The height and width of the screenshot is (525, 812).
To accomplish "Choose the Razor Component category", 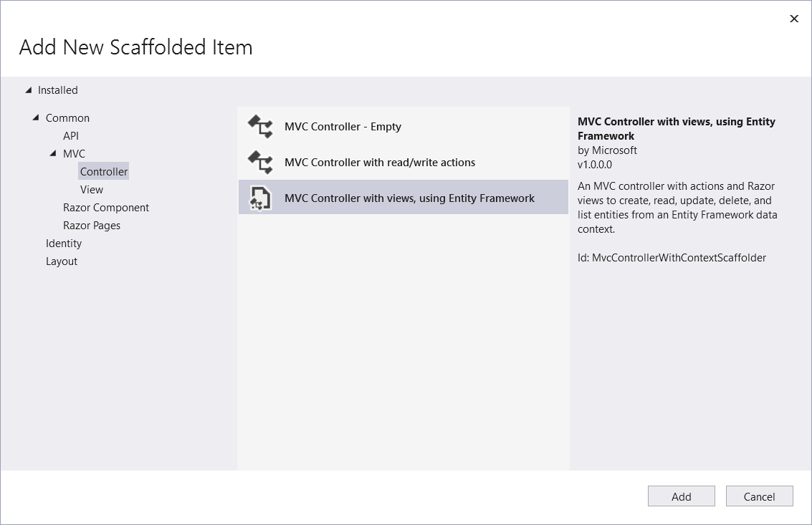I will [x=105, y=207].
